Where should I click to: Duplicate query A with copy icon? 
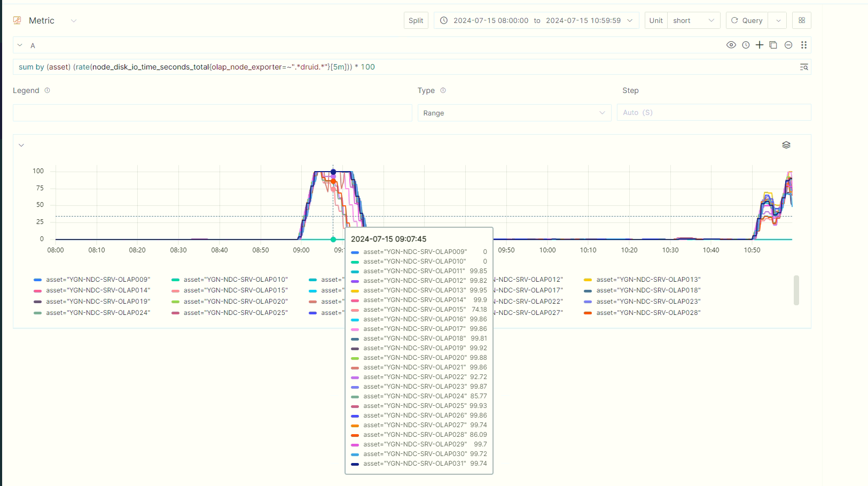[x=773, y=45]
